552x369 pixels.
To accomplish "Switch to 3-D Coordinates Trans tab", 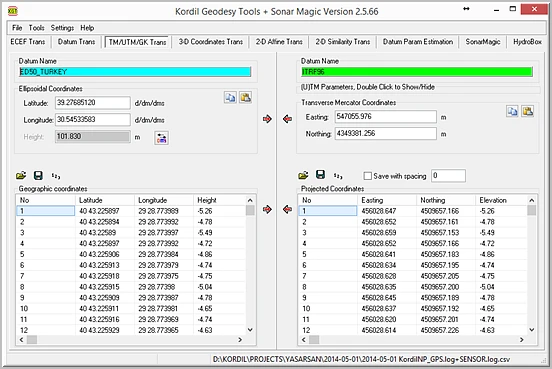I will [211, 42].
